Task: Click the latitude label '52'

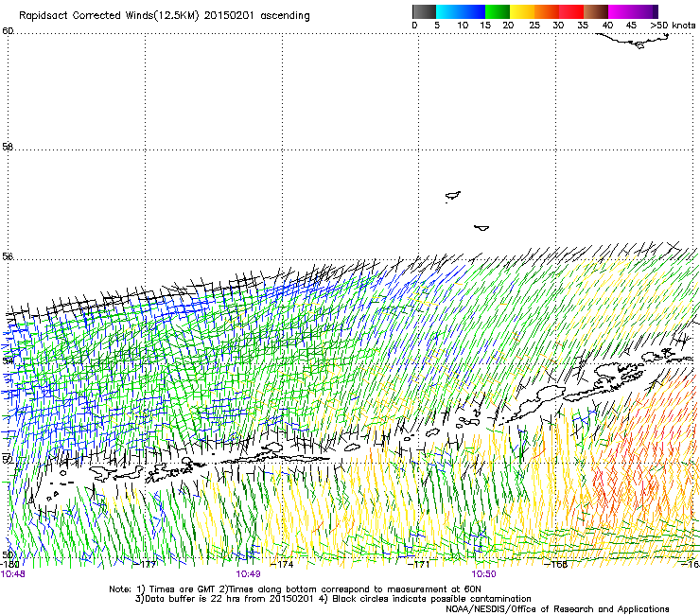Action: [x=8, y=459]
